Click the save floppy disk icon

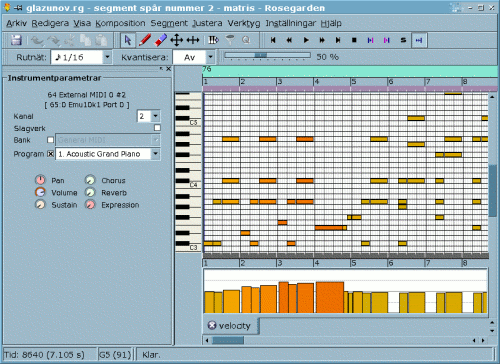[x=16, y=40]
